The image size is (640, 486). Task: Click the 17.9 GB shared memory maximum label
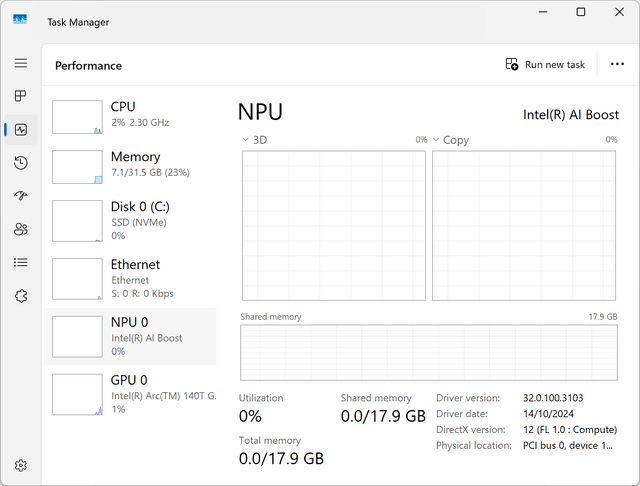[x=603, y=317]
